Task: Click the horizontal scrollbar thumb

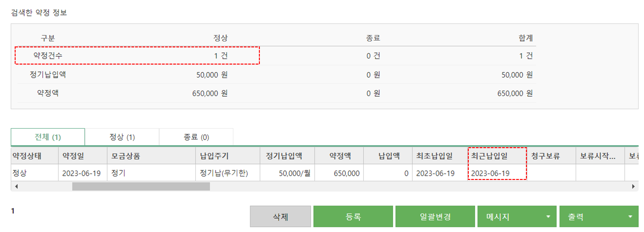Action: tap(141, 186)
